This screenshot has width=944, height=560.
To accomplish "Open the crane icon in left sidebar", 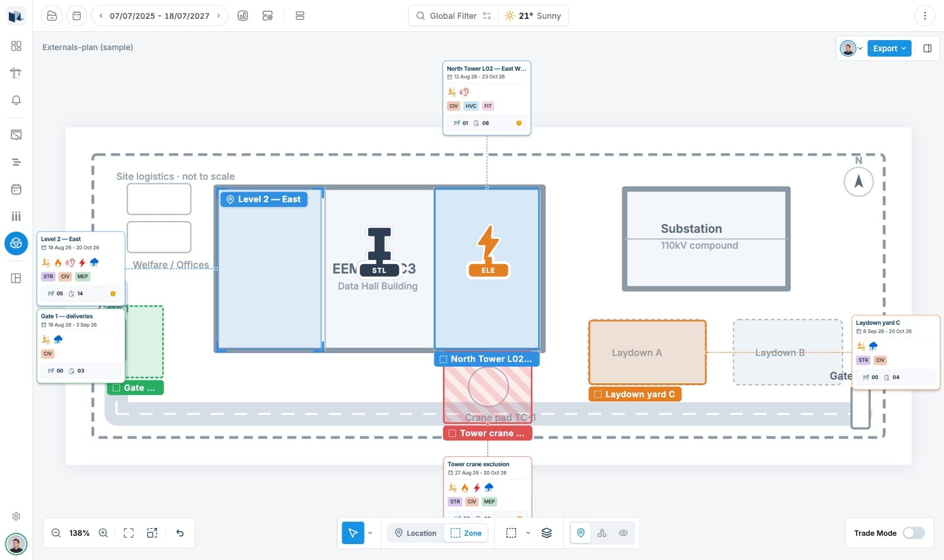I will click(x=16, y=73).
